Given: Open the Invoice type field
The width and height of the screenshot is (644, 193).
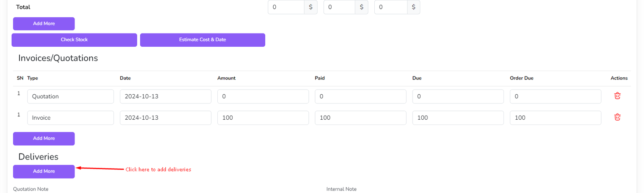Looking at the screenshot, I should tap(70, 118).
